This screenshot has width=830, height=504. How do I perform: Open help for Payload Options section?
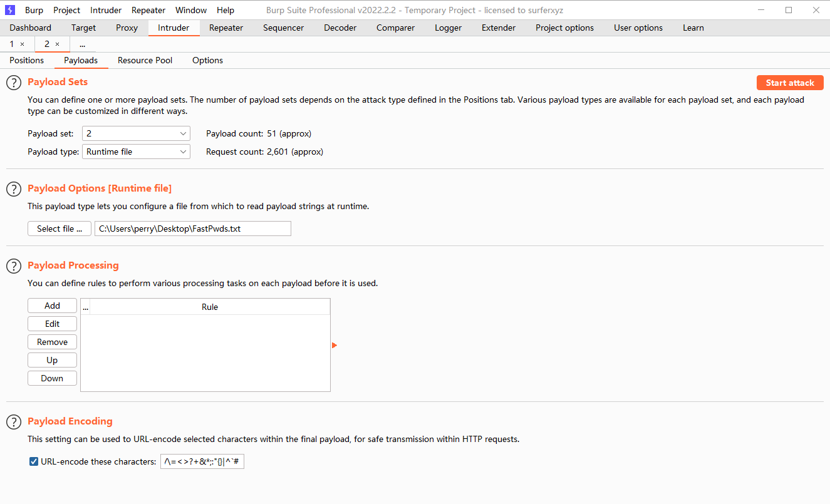14,189
